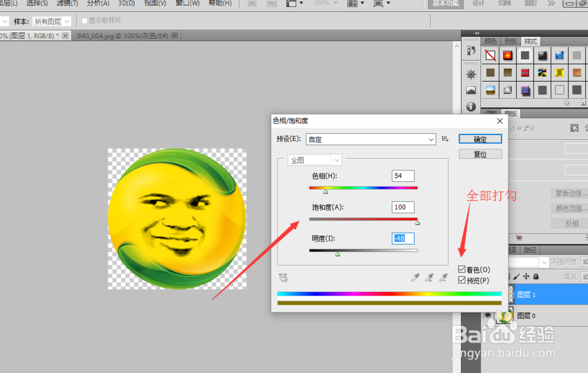This screenshot has height=373, width=588.
Task: Apply the multicolor swirl style swatch
Action: pos(542,73)
